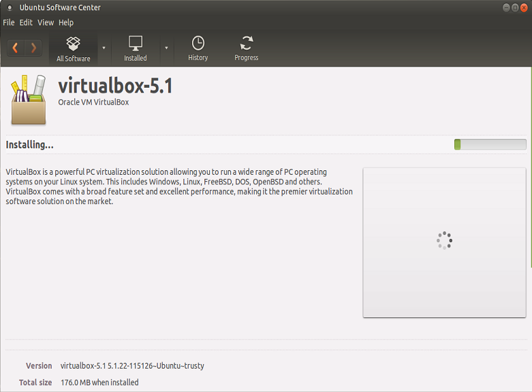
Task: Click the loading screenshot thumbnail
Action: (444, 242)
